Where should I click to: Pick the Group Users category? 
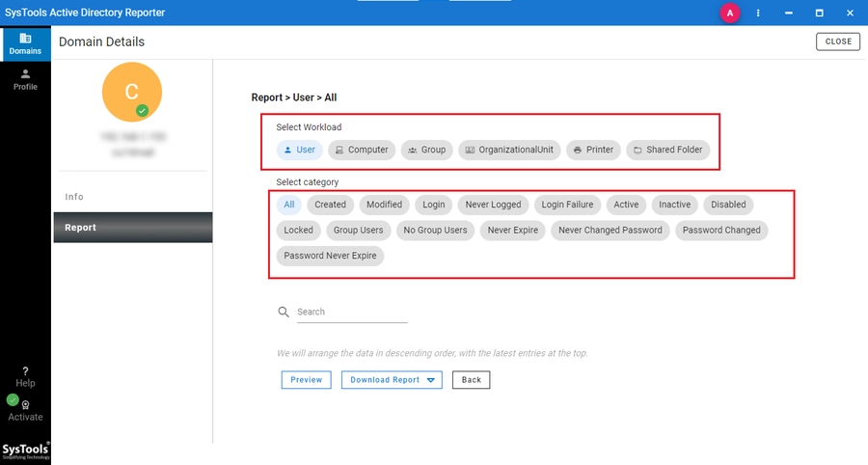coord(358,230)
